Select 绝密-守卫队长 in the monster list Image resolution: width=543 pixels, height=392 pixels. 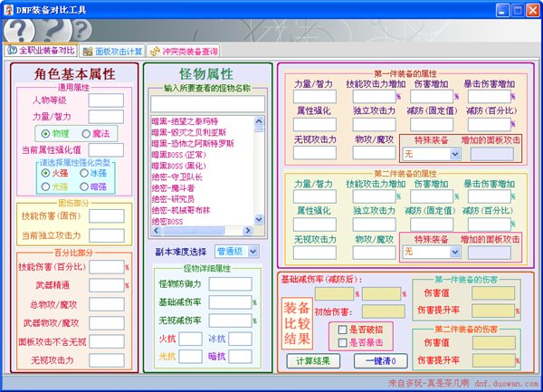[x=177, y=177]
